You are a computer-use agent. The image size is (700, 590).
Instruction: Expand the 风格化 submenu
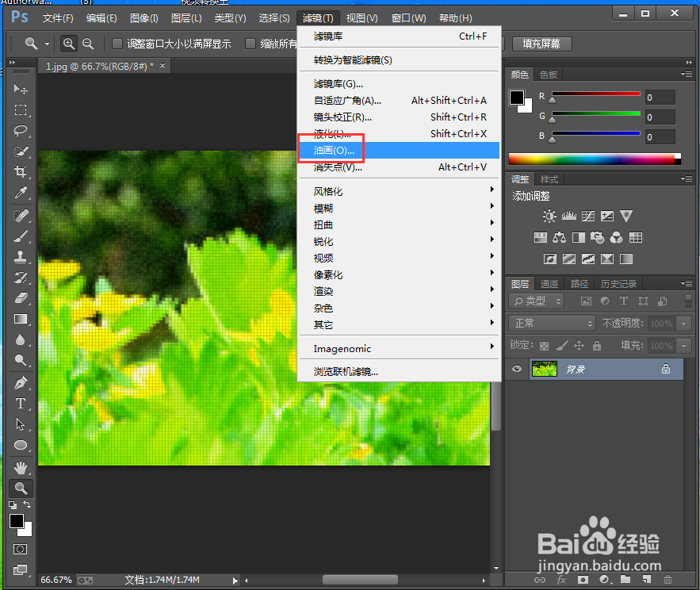pyautogui.click(x=399, y=191)
